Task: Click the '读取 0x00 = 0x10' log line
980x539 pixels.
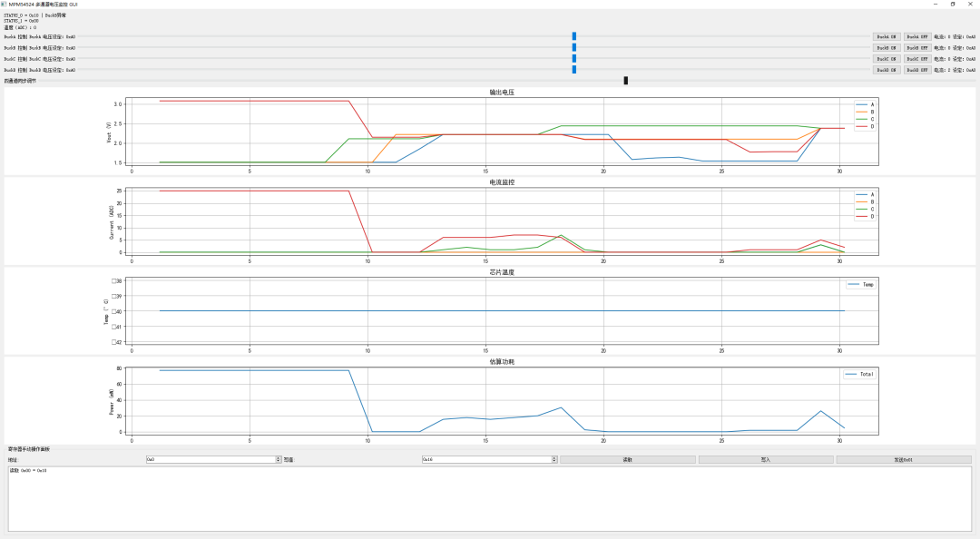Action: pyautogui.click(x=28, y=470)
